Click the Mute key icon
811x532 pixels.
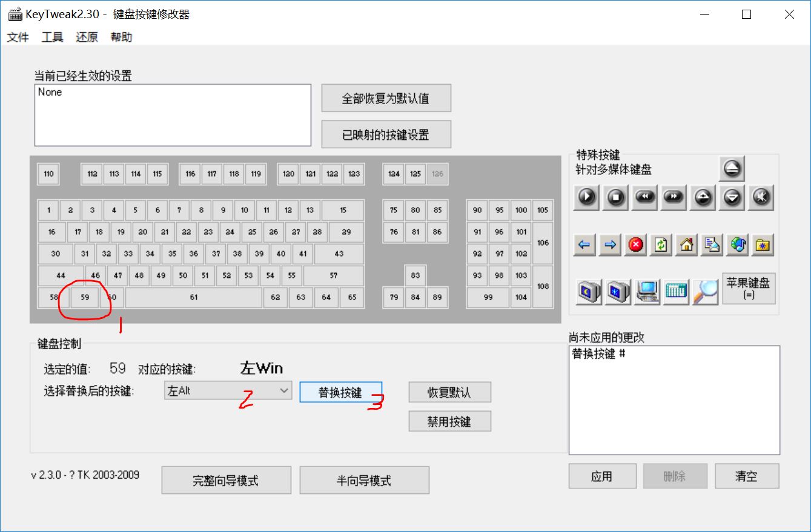coord(761,198)
